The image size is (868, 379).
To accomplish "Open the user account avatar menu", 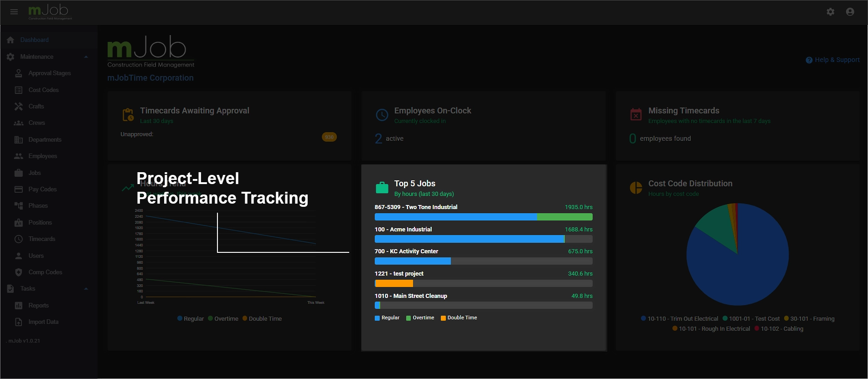I will coord(850,12).
